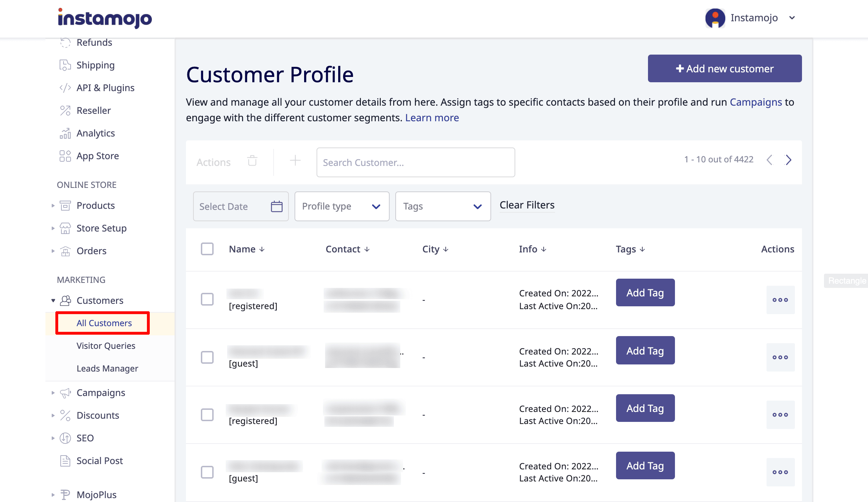
Task: Go to previous page of customers
Action: click(x=769, y=160)
